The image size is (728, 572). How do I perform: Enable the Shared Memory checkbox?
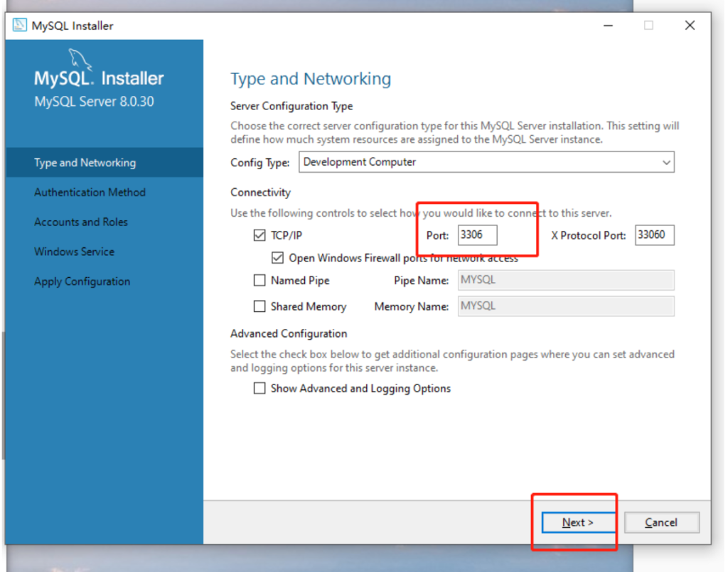tap(259, 306)
